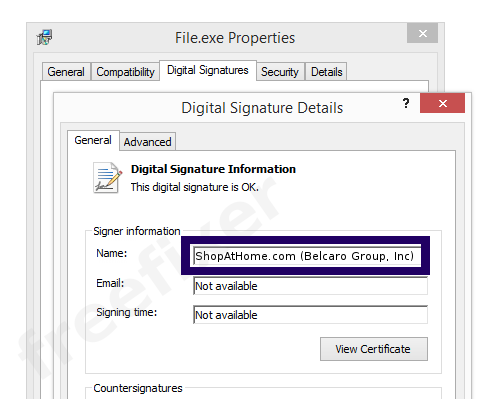Click the 'This digital signature is OK.' text

[195, 187]
